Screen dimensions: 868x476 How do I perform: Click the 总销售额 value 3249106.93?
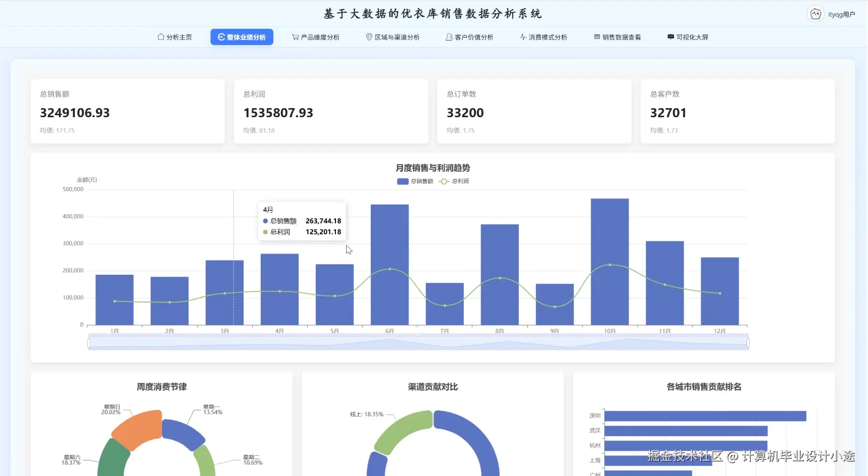point(75,113)
